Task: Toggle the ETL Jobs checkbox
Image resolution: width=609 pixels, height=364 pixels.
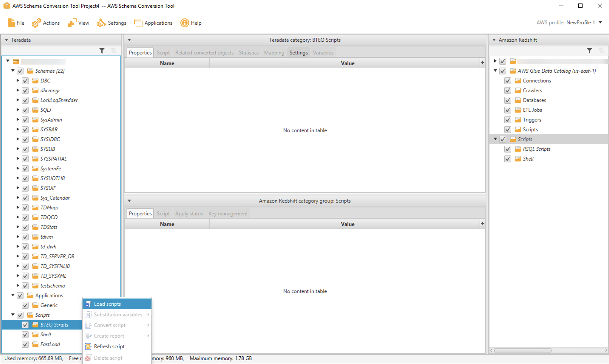Action: coord(508,110)
